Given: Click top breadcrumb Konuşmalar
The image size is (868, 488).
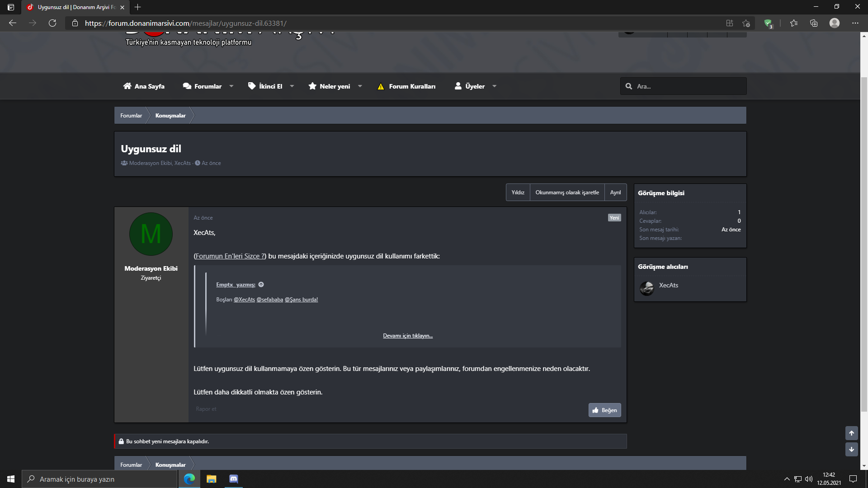Looking at the screenshot, I should 170,116.
